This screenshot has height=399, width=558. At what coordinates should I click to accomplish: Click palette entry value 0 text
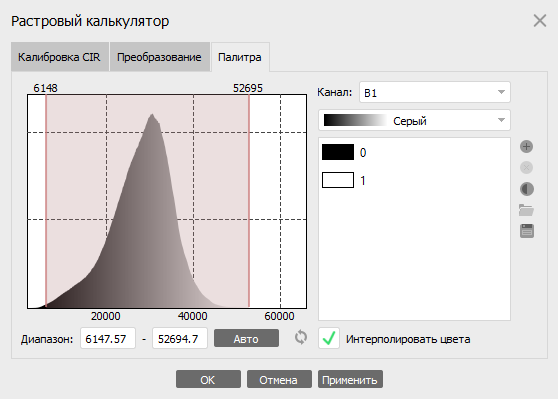pyautogui.click(x=363, y=153)
